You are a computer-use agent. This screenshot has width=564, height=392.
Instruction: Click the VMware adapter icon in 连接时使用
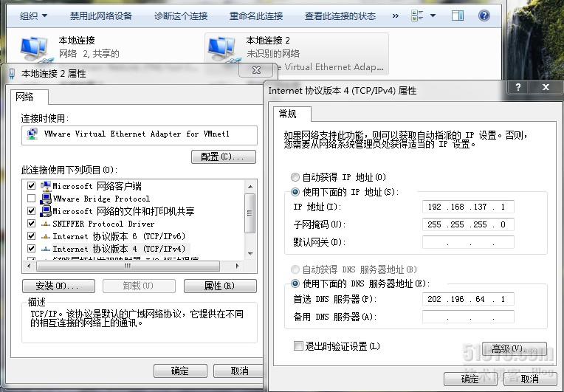pyautogui.click(x=32, y=134)
